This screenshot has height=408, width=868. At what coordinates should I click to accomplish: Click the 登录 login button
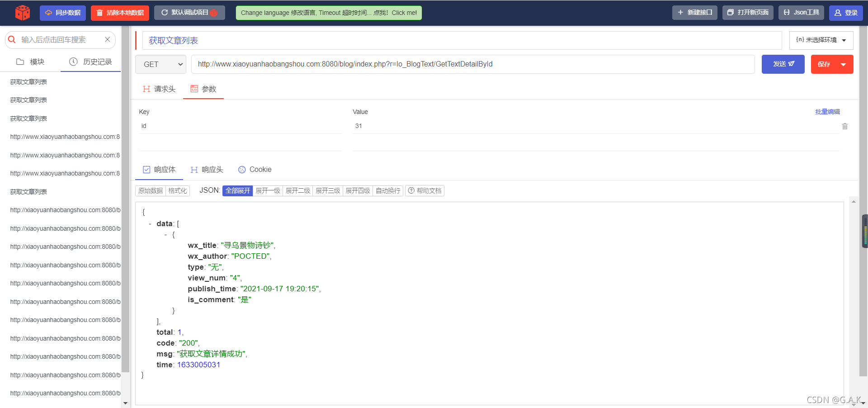[x=846, y=13]
